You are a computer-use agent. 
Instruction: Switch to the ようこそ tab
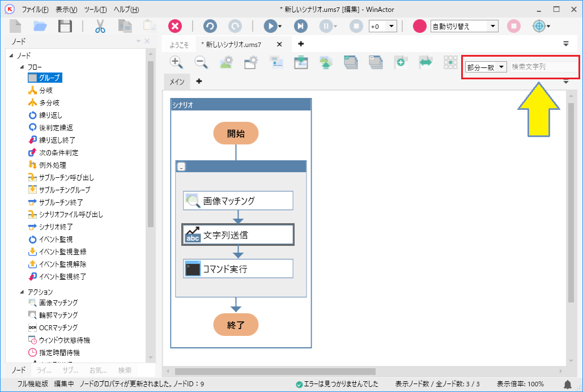[x=179, y=45]
